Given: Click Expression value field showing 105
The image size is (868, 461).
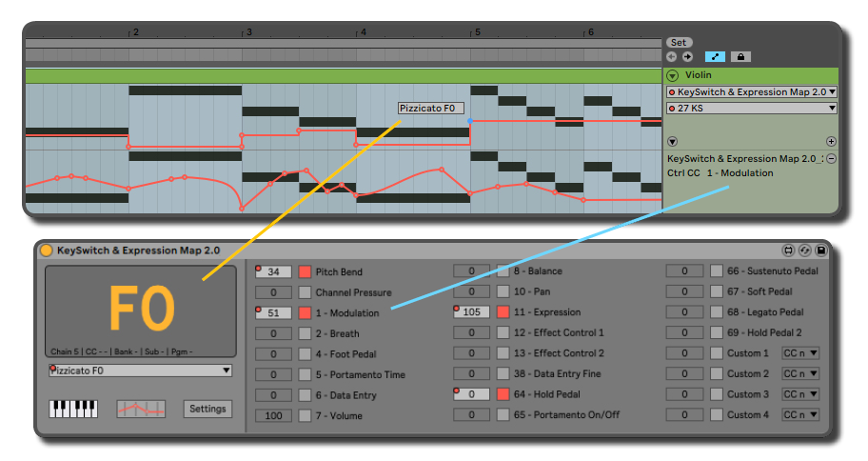Looking at the screenshot, I should 472,312.
